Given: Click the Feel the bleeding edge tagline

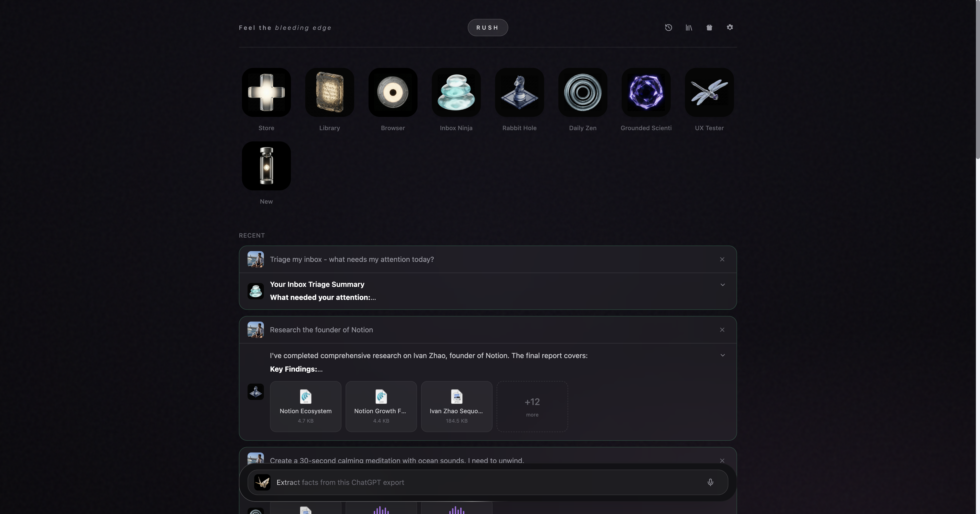Looking at the screenshot, I should click(285, 28).
